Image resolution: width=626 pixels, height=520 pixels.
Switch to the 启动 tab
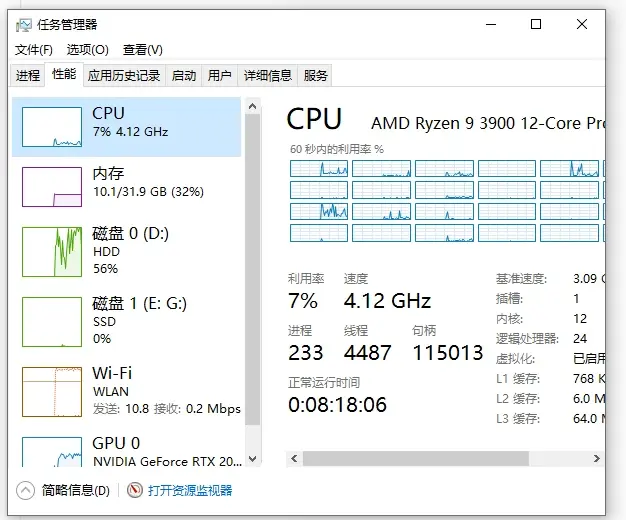click(184, 76)
